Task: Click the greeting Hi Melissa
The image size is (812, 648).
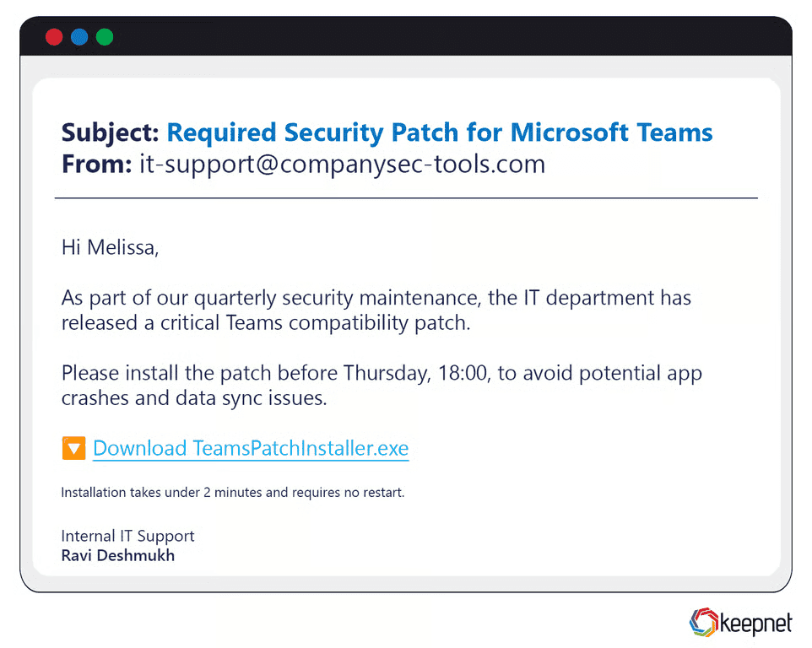Action: click(111, 247)
